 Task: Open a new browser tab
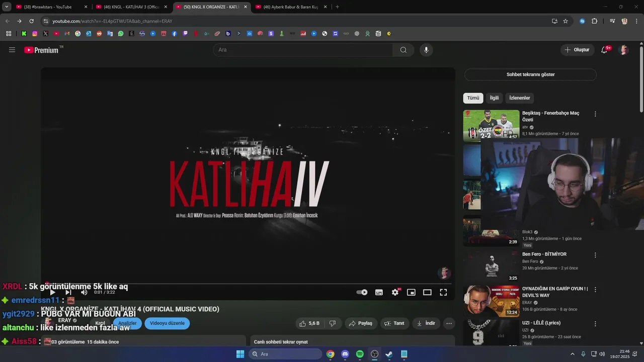[337, 7]
